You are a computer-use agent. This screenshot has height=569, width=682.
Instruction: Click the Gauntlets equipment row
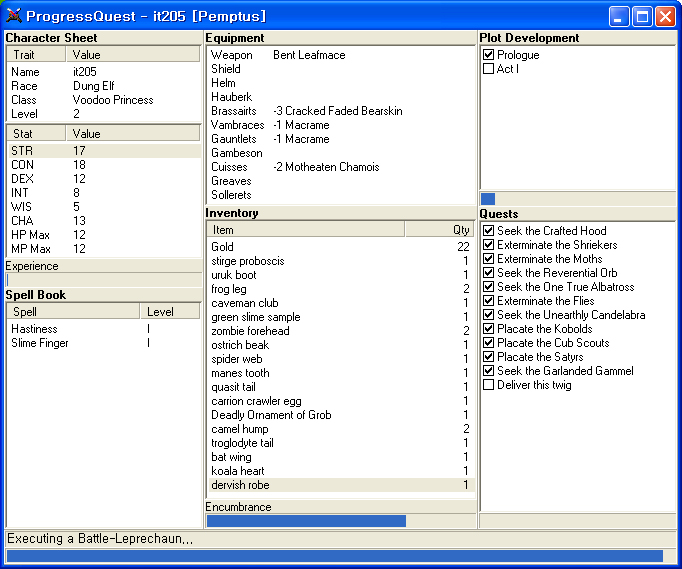pyautogui.click(x=341, y=139)
